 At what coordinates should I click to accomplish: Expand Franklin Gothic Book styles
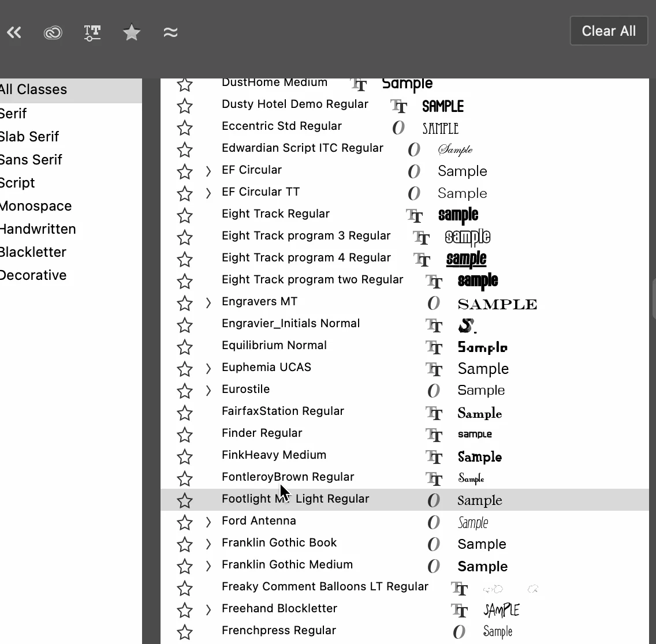(208, 544)
